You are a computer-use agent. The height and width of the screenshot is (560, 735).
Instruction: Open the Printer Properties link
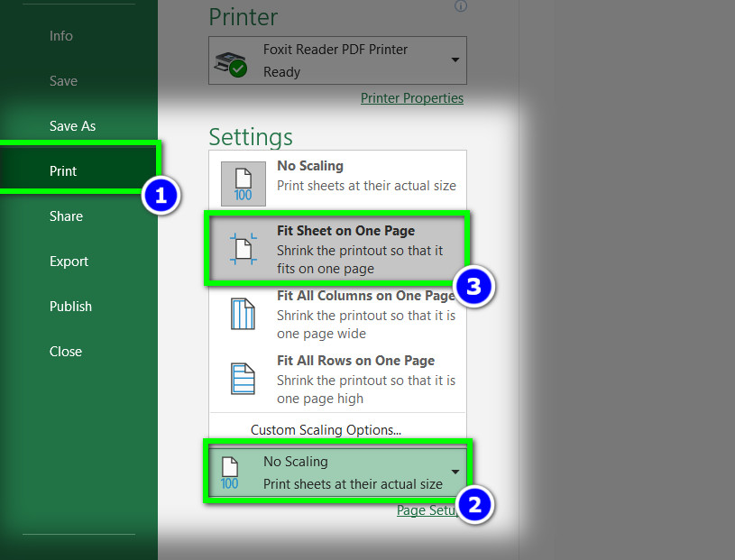point(412,98)
